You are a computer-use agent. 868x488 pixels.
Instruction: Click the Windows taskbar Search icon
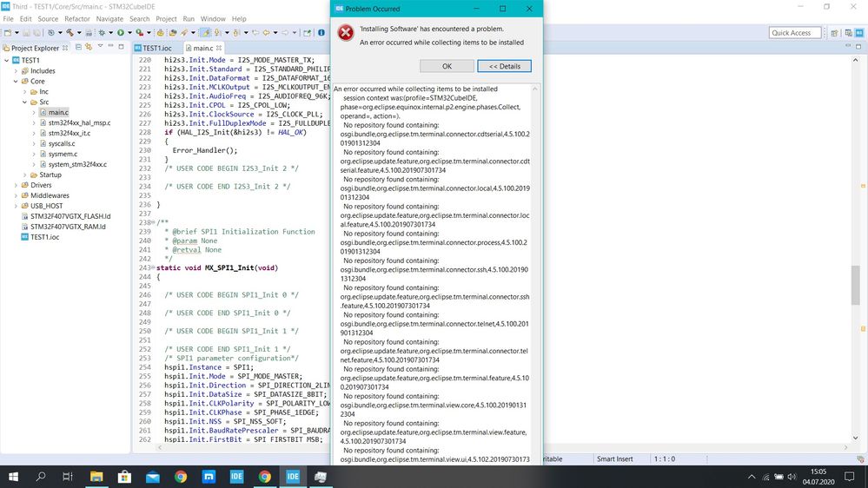click(41, 477)
